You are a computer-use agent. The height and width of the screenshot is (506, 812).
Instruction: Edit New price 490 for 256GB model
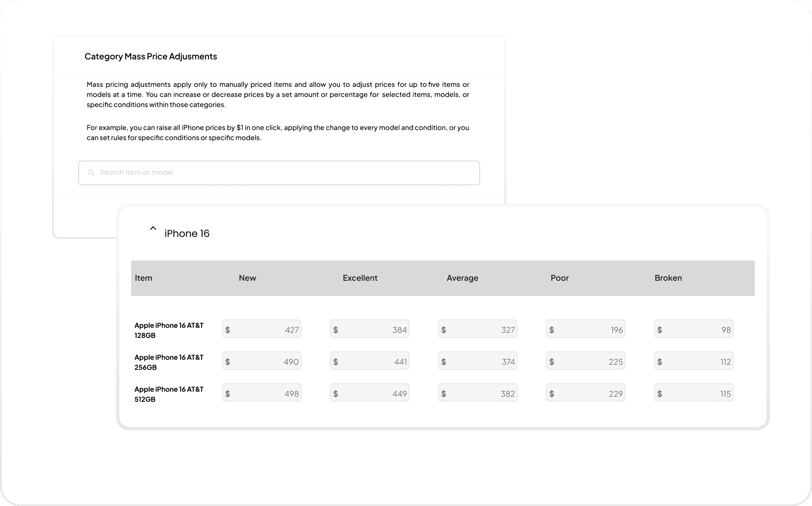[x=262, y=361]
